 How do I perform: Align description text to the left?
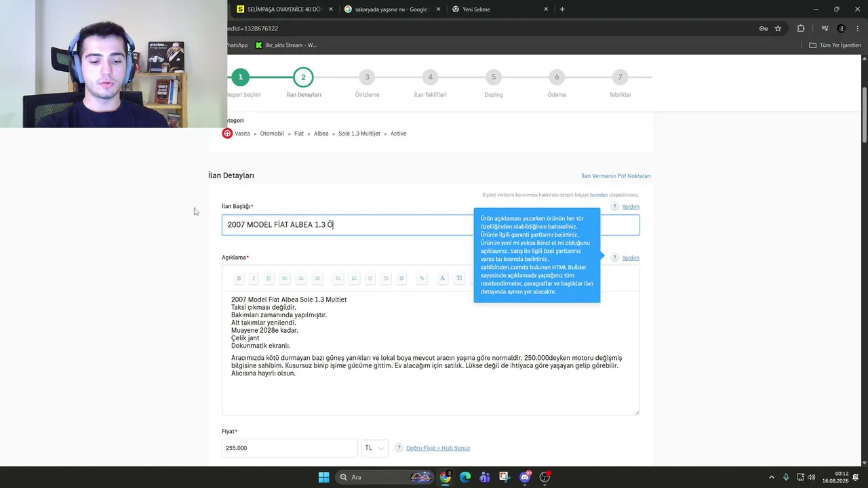click(285, 278)
